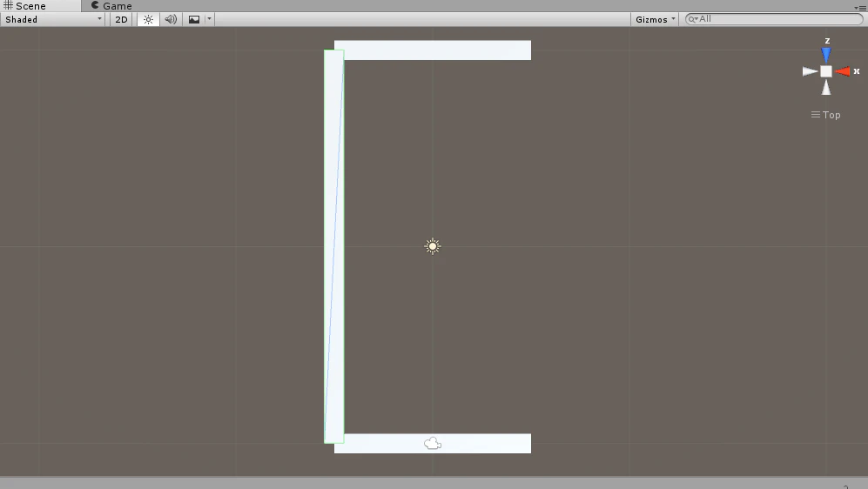Screen dimensions: 868x489
Task: Click the bottom white cone of gizmo
Action: pos(826,87)
